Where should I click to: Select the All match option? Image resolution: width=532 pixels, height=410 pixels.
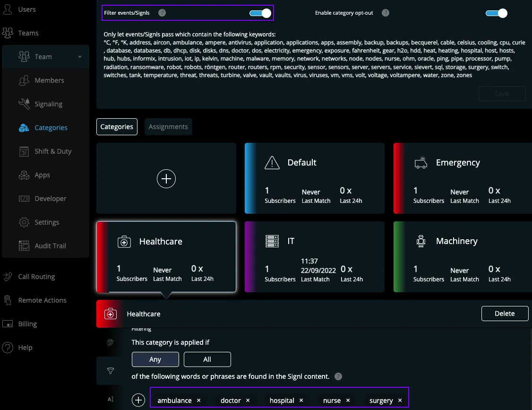point(207,359)
